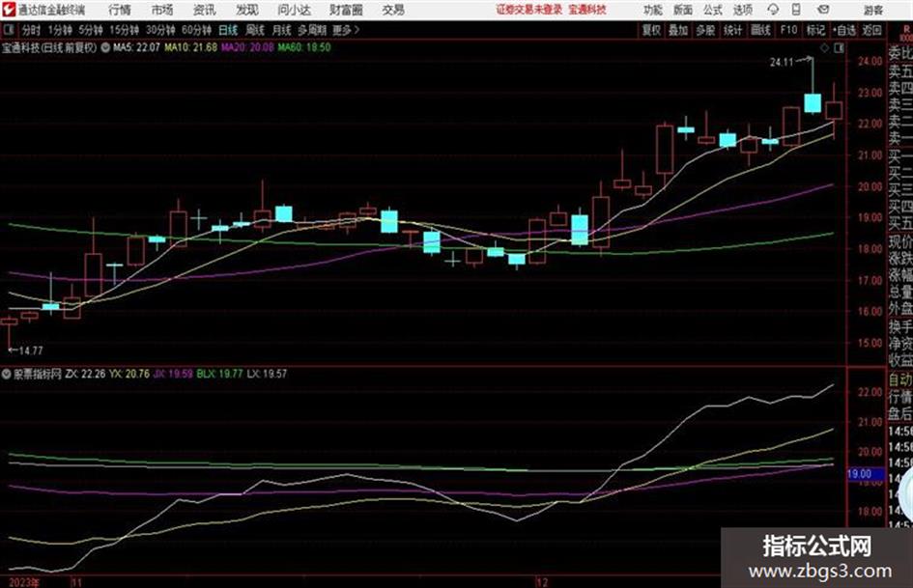The height and width of the screenshot is (588, 913).
Task: Select the 日线 daily period tab
Action: pyautogui.click(x=228, y=30)
